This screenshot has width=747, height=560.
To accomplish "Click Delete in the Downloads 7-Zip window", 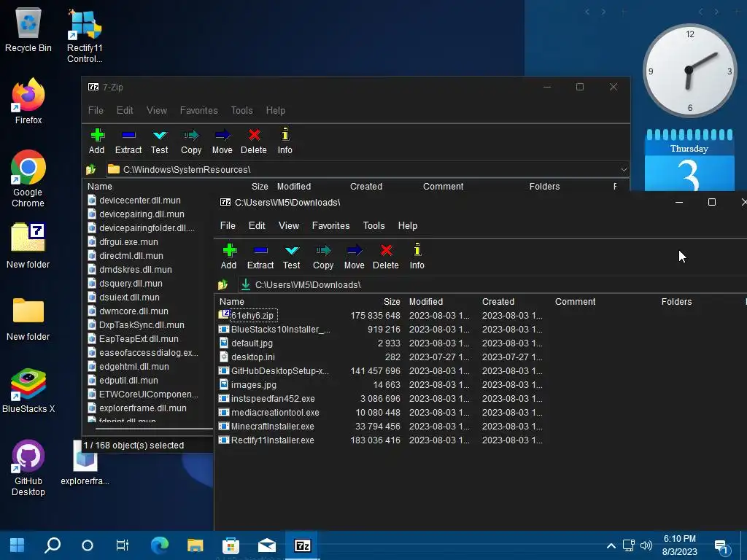I will [x=386, y=257].
